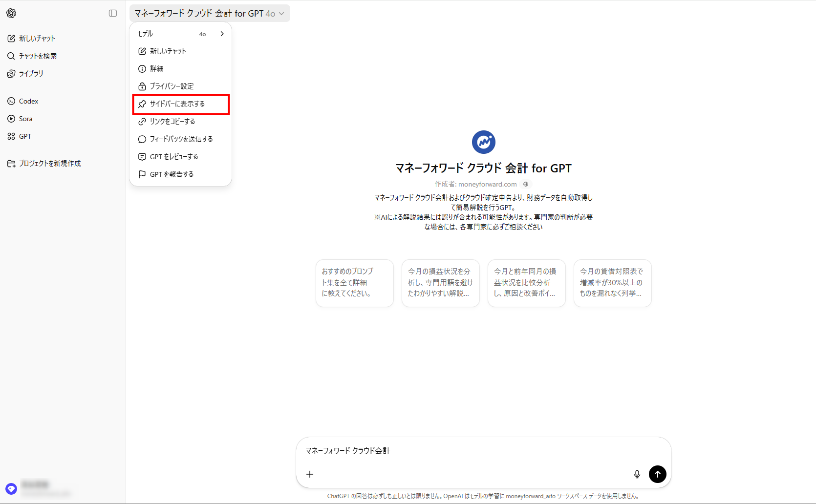Click the pin icon beside サイドバーに表示する

(x=142, y=104)
